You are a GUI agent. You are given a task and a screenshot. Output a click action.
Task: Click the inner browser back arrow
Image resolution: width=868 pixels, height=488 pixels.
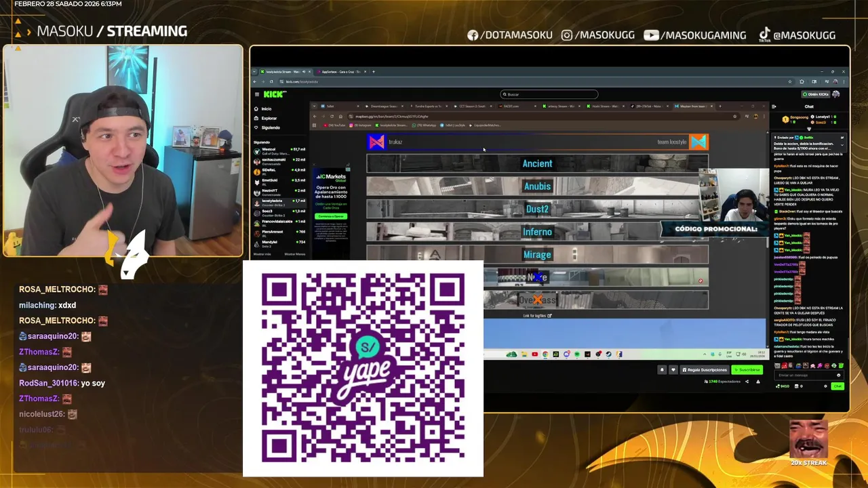coord(315,117)
